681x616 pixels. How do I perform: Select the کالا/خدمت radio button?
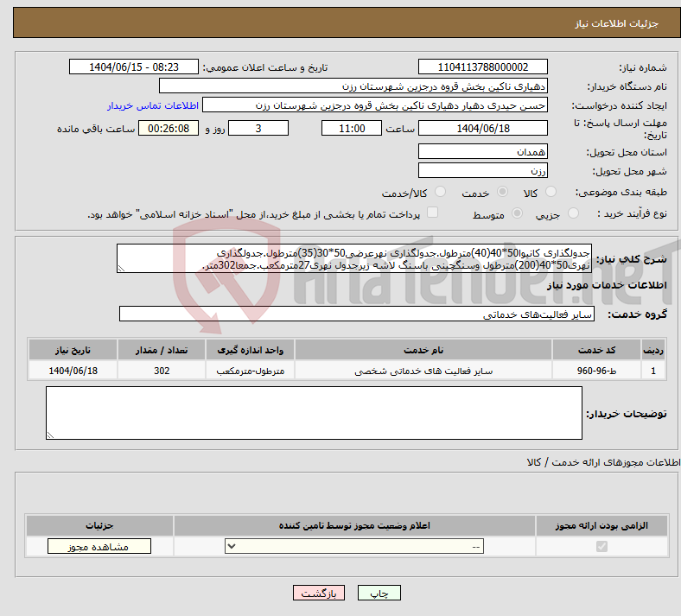click(x=441, y=192)
